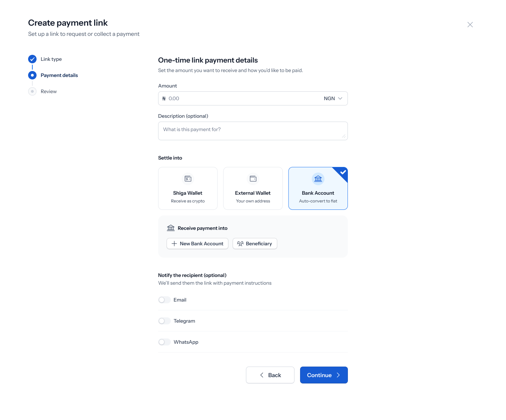This screenshot has height=420, width=506.
Task: Switch on WhatsApp notification toggle
Action: (164, 342)
